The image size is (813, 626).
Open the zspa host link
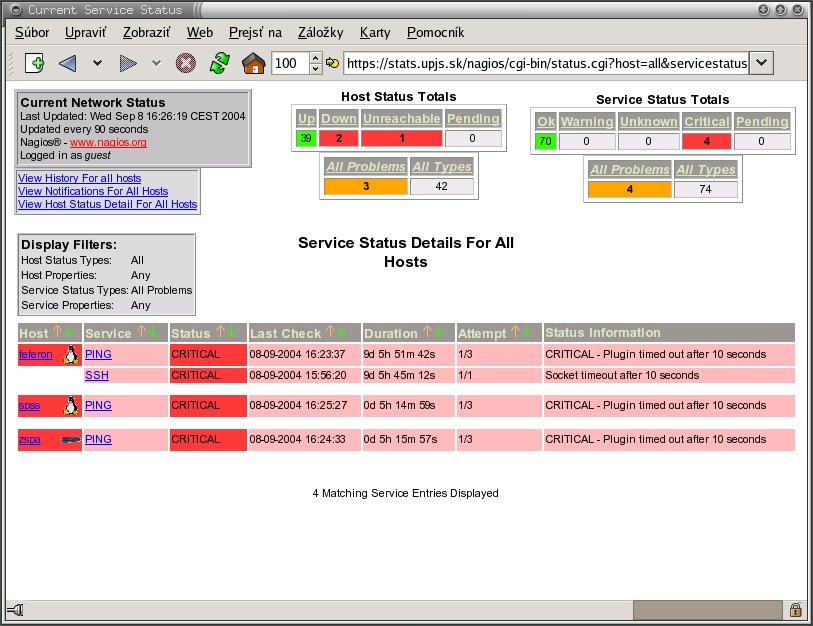(30, 439)
